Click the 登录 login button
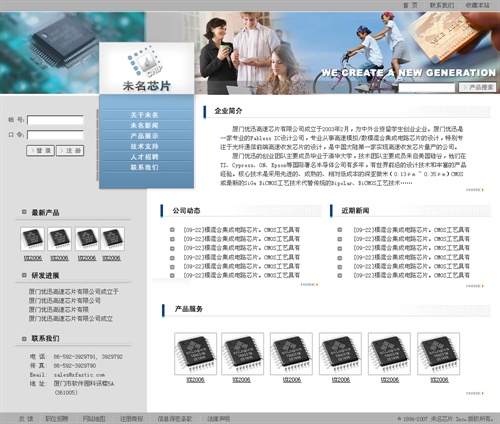 [40, 151]
